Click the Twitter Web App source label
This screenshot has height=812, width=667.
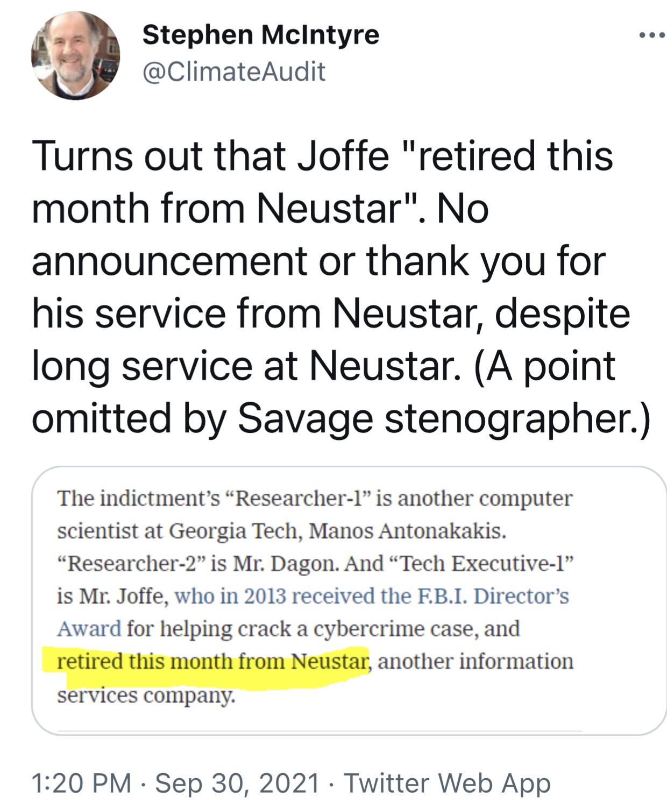point(448,783)
